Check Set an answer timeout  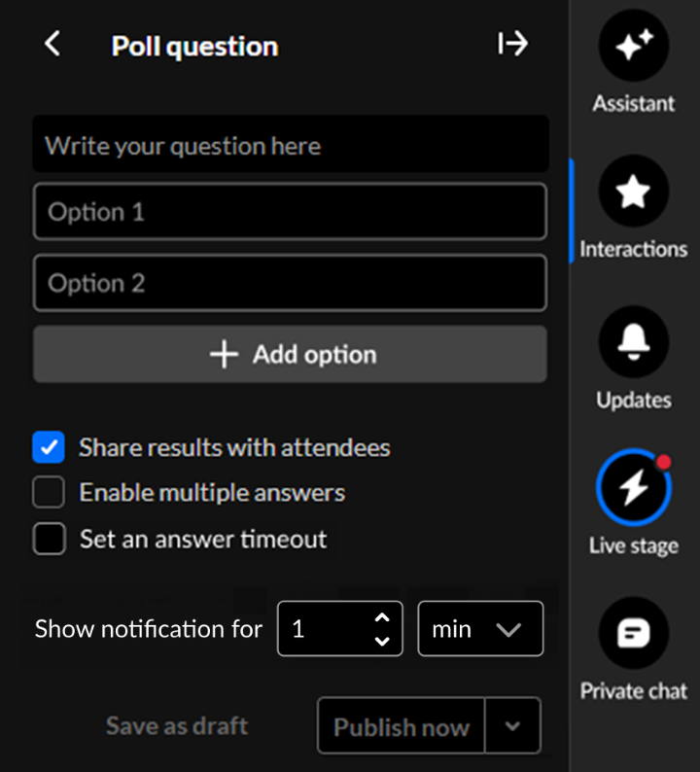coord(49,539)
